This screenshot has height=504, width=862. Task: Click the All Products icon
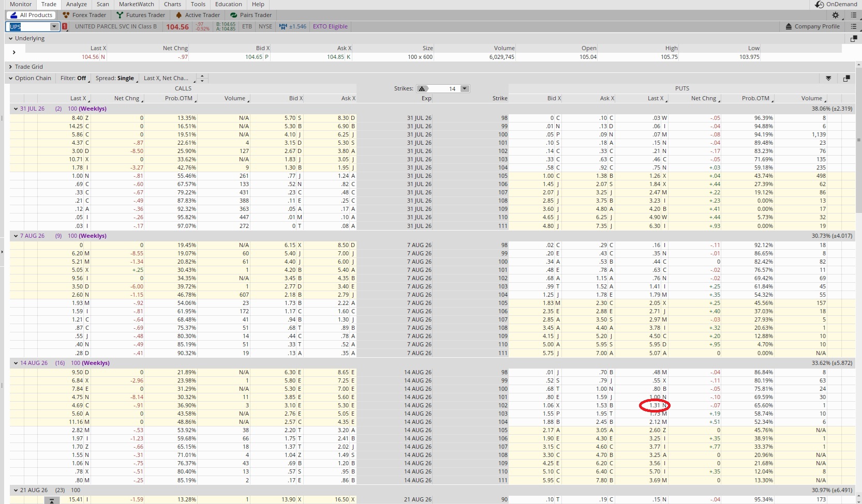pos(14,15)
